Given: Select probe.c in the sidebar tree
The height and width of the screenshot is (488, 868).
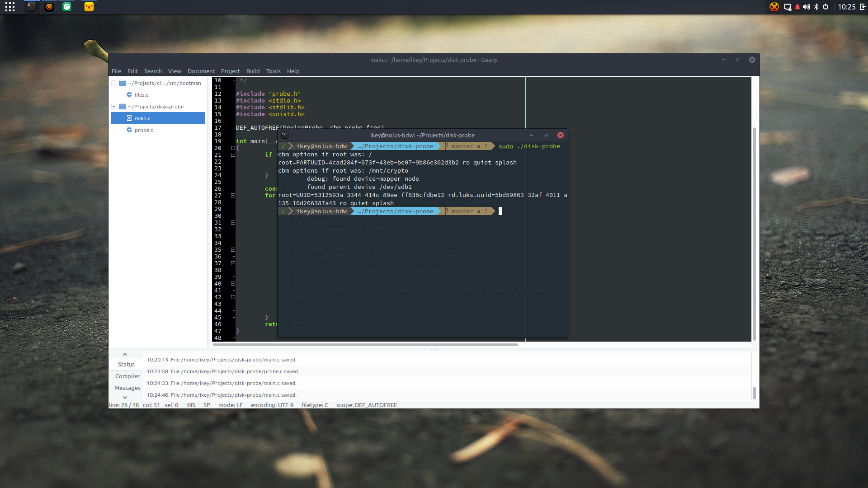Looking at the screenshot, I should (x=158, y=130).
